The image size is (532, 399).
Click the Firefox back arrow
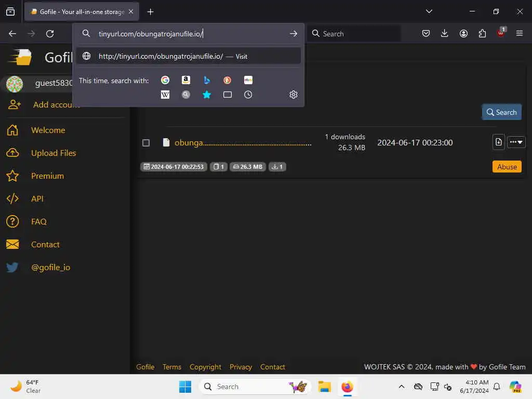12,34
